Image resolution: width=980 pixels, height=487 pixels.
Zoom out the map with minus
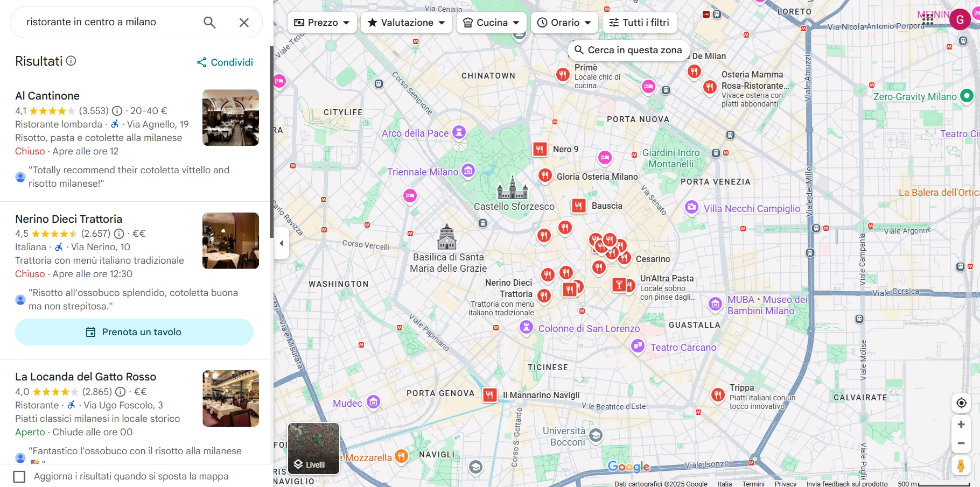[x=961, y=443]
